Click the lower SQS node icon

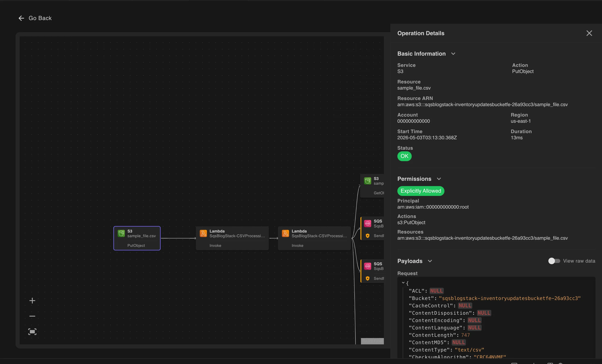(x=368, y=266)
